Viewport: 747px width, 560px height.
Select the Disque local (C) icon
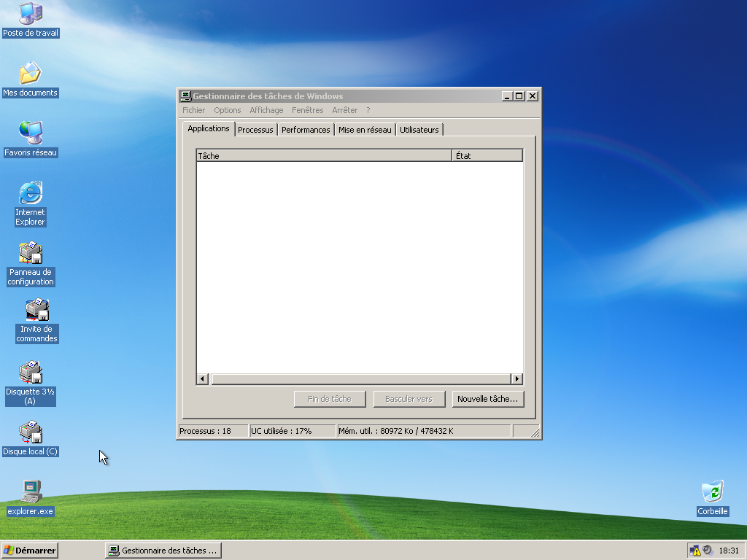[x=31, y=433]
